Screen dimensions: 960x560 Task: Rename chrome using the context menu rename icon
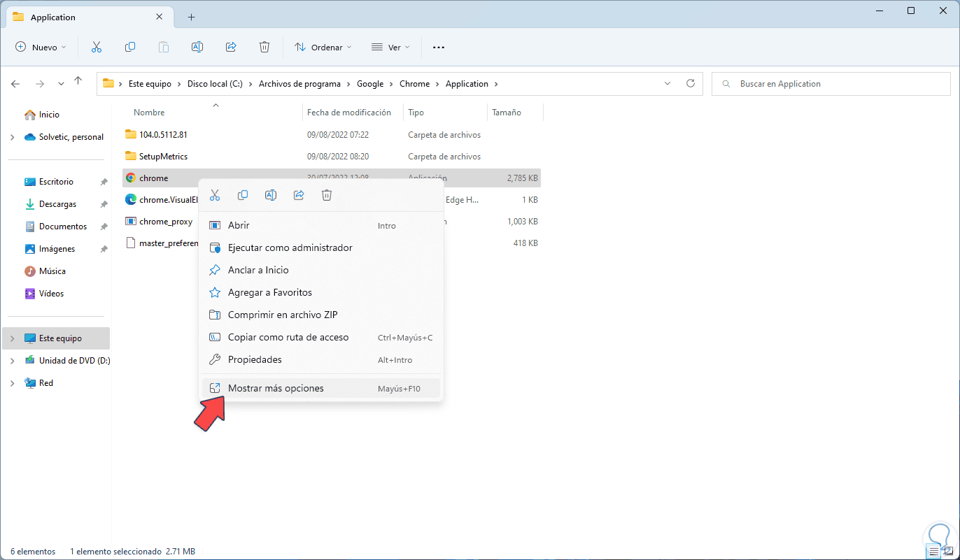271,195
